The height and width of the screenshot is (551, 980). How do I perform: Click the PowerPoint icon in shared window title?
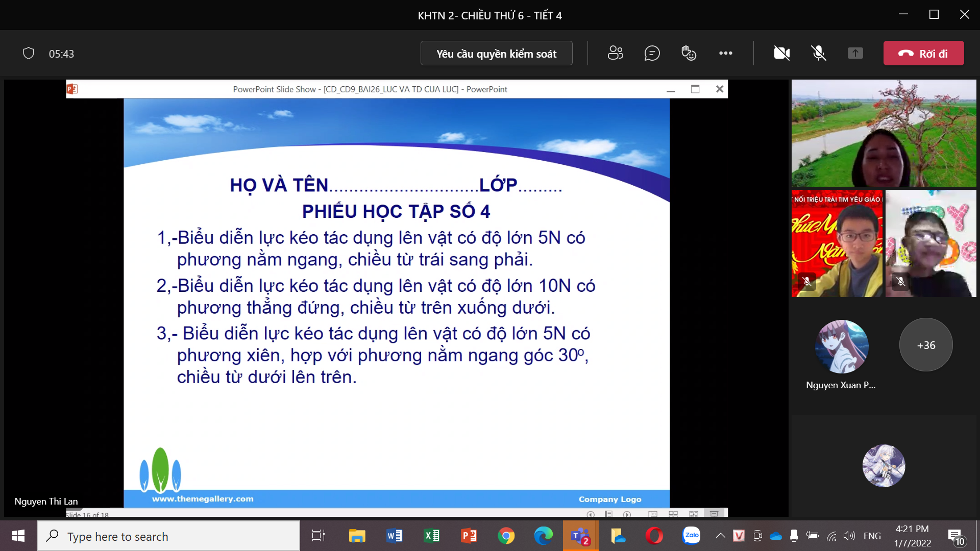[72, 89]
